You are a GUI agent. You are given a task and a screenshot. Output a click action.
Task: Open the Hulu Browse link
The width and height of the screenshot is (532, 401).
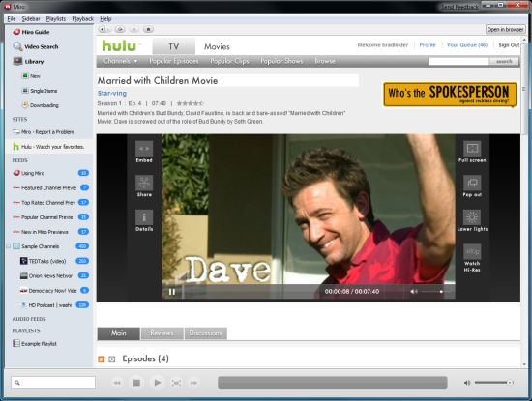pyautogui.click(x=325, y=61)
